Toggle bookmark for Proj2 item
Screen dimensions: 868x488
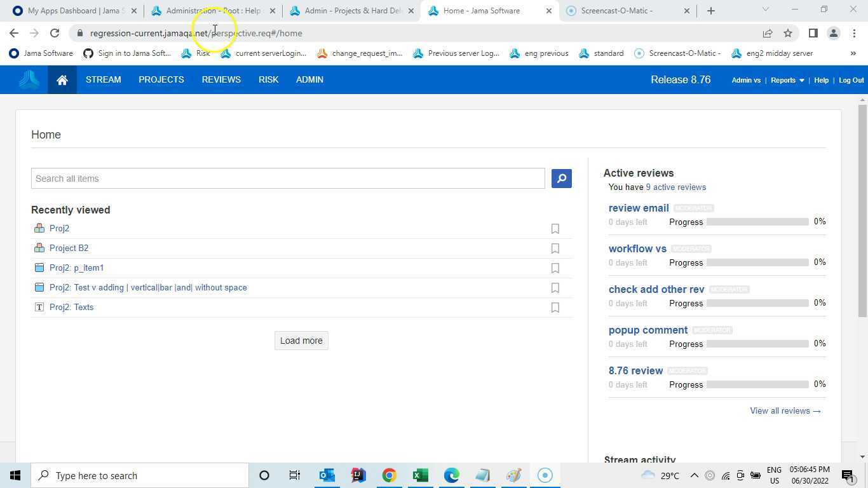point(555,229)
